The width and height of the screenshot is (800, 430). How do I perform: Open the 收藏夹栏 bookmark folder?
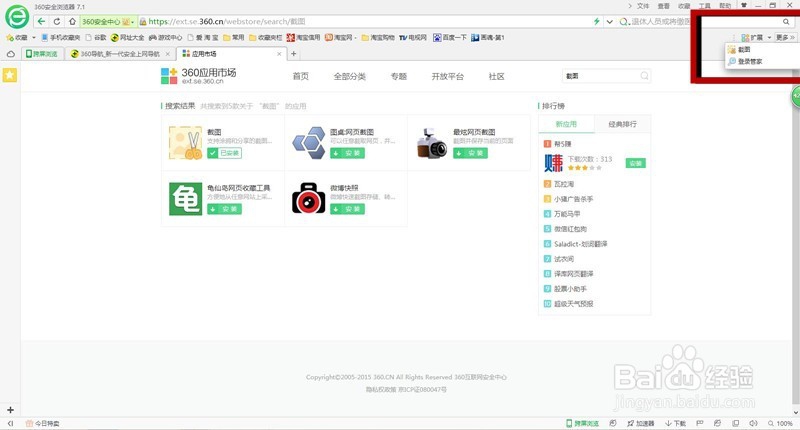click(x=265, y=37)
